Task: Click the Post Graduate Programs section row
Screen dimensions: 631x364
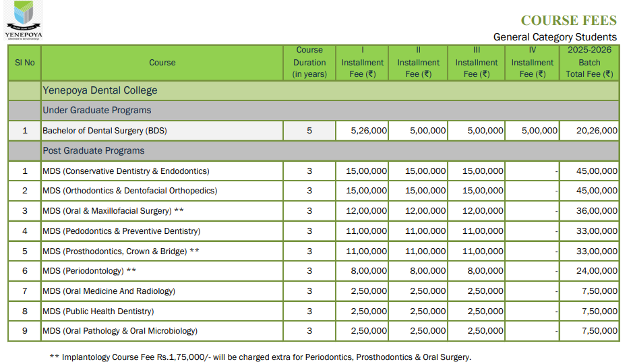Action: [x=94, y=151]
